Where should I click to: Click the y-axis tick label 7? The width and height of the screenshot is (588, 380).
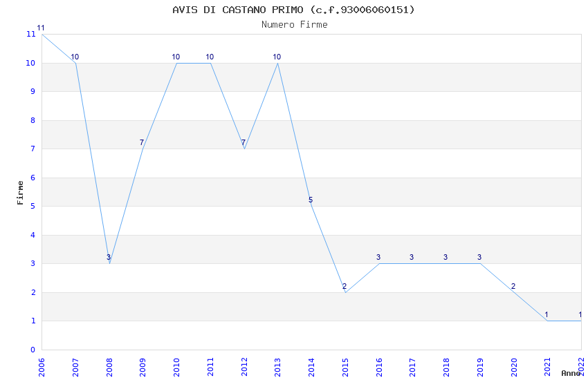pyautogui.click(x=33, y=149)
